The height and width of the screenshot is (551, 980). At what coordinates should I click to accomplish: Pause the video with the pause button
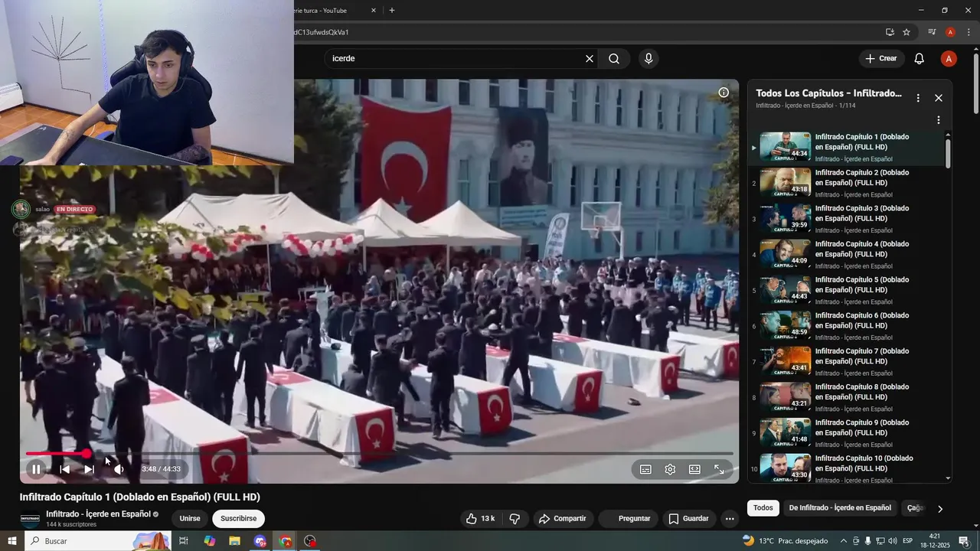36,469
